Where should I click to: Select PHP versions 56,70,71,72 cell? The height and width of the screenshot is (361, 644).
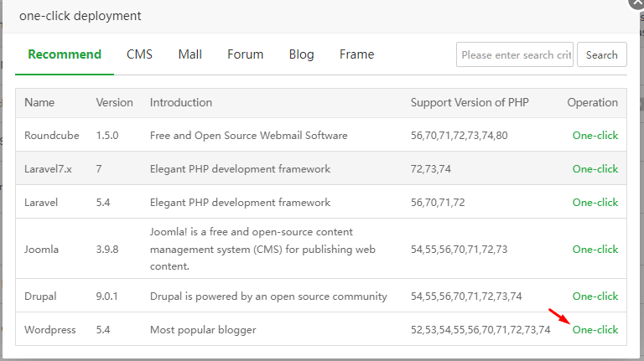(x=438, y=203)
